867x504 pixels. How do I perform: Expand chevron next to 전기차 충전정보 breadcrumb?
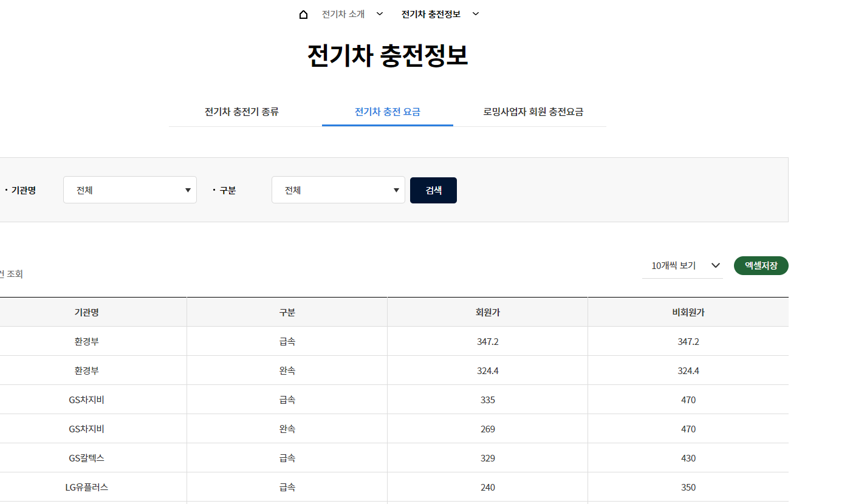(476, 14)
